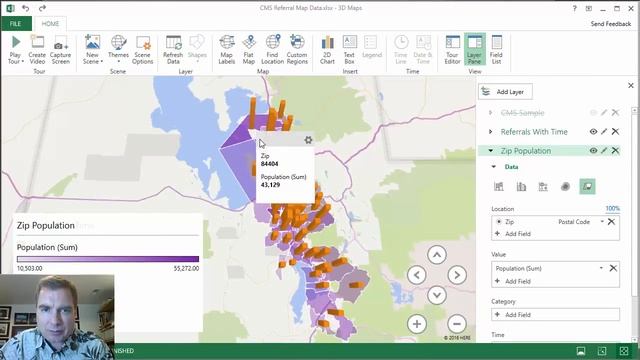Click Create Video icon
Image resolution: width=640 pixels, height=360 pixels.
click(x=37, y=42)
